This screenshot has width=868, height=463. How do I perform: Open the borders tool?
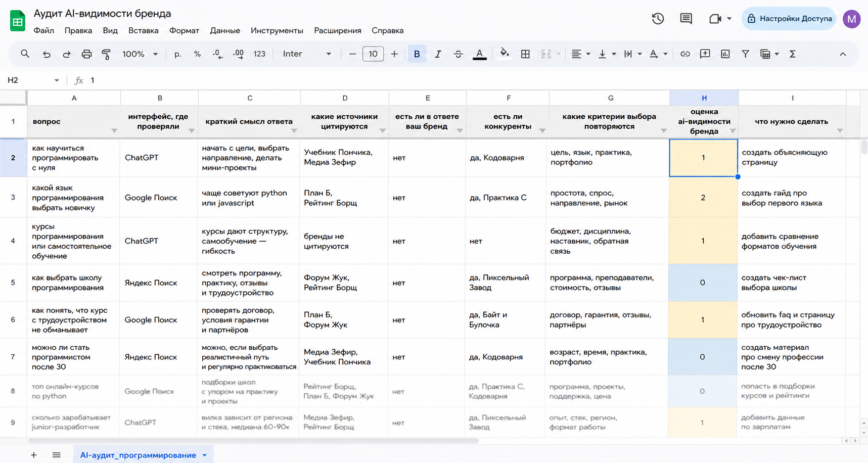coord(525,54)
